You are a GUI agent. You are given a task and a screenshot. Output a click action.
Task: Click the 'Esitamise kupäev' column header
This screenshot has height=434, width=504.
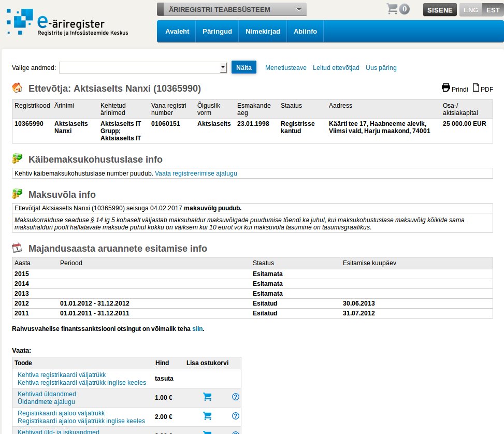pyautogui.click(x=369, y=263)
